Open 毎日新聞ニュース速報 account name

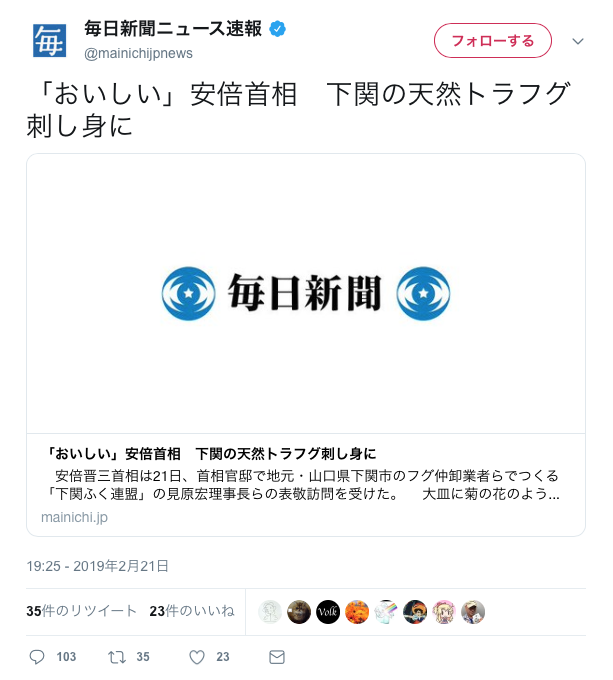pyautogui.click(x=173, y=29)
